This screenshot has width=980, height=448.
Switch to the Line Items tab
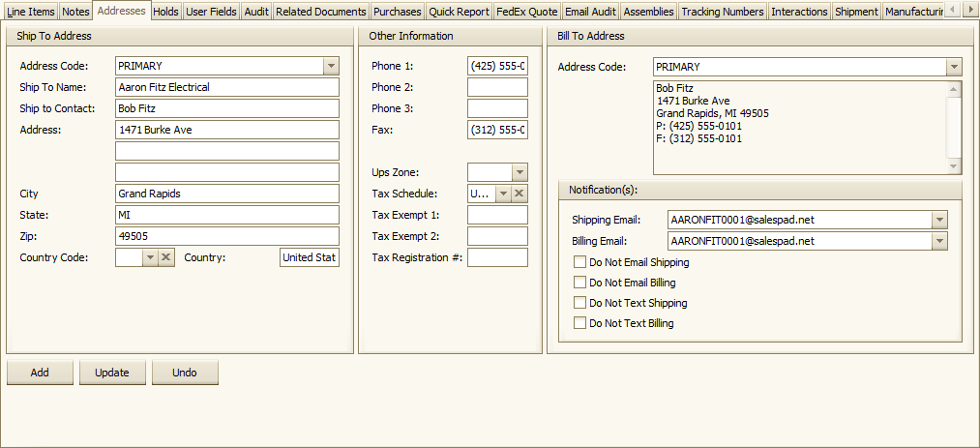[x=30, y=12]
